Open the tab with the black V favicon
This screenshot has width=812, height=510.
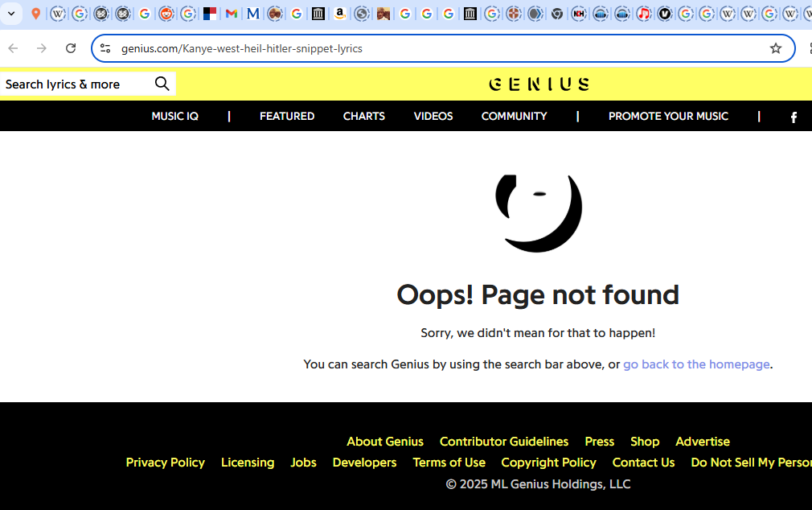(x=665, y=14)
